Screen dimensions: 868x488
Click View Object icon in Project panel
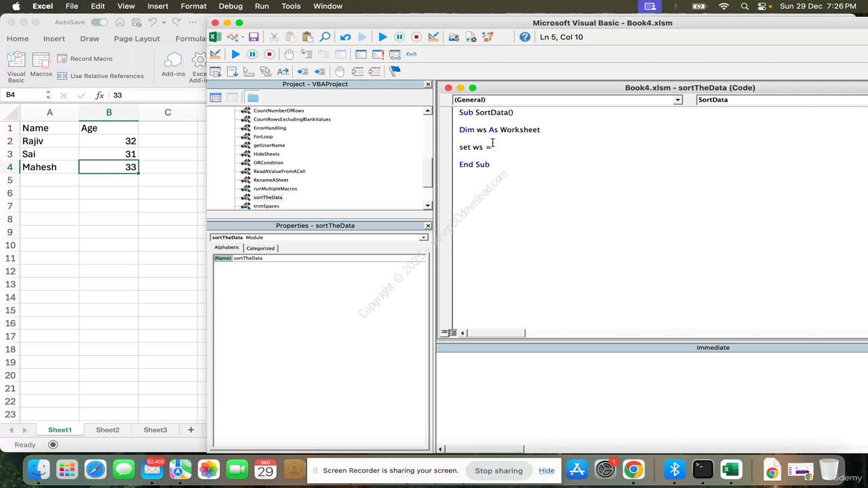[232, 98]
